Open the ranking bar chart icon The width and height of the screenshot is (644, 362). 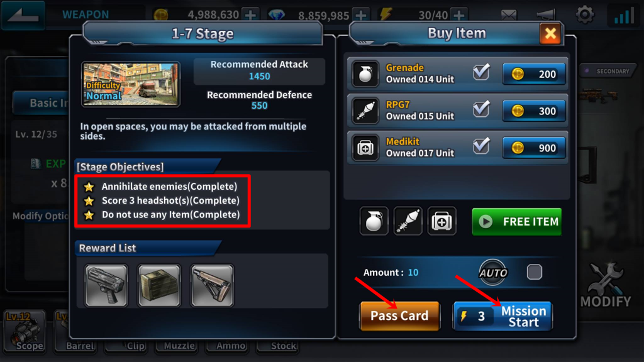click(624, 15)
